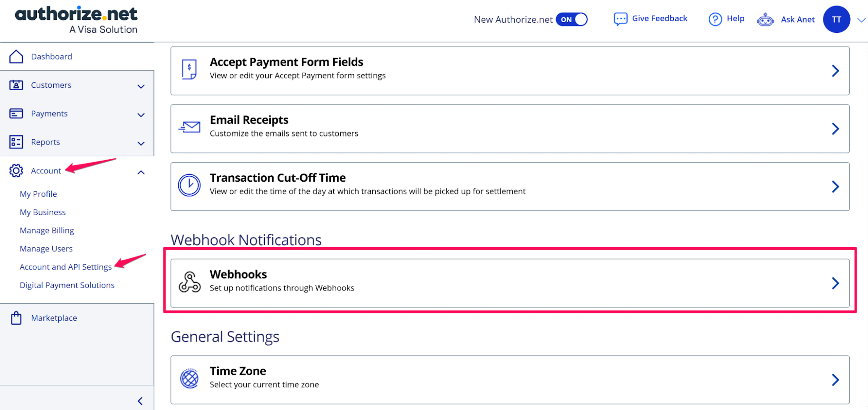Viewport: 868px width, 410px height.
Task: Open Digital Payment Solutions link
Action: pyautogui.click(x=67, y=285)
